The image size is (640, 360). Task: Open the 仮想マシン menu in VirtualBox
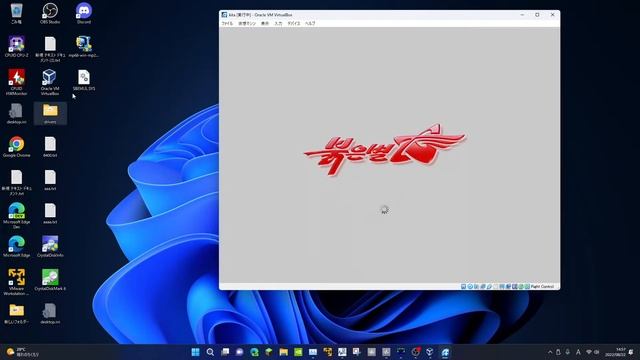[x=247, y=24]
